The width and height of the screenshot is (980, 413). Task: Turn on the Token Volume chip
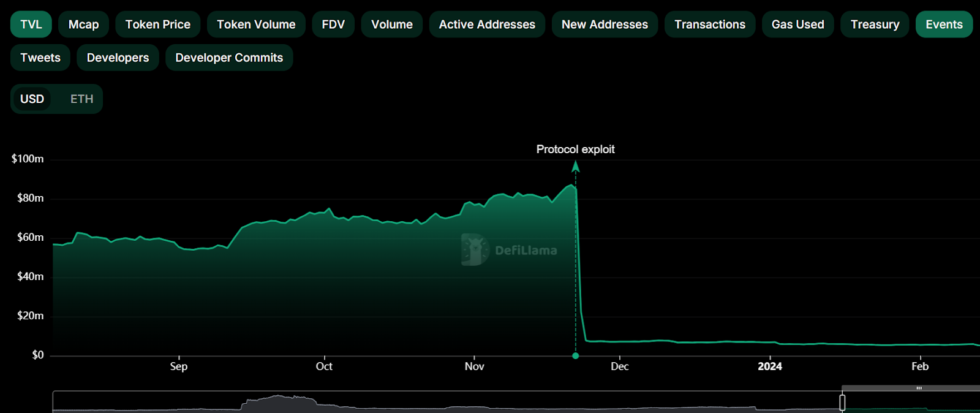pyautogui.click(x=256, y=25)
